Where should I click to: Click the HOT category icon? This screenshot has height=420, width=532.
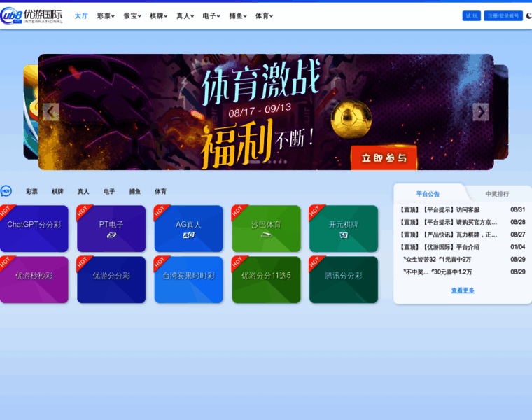point(6,191)
